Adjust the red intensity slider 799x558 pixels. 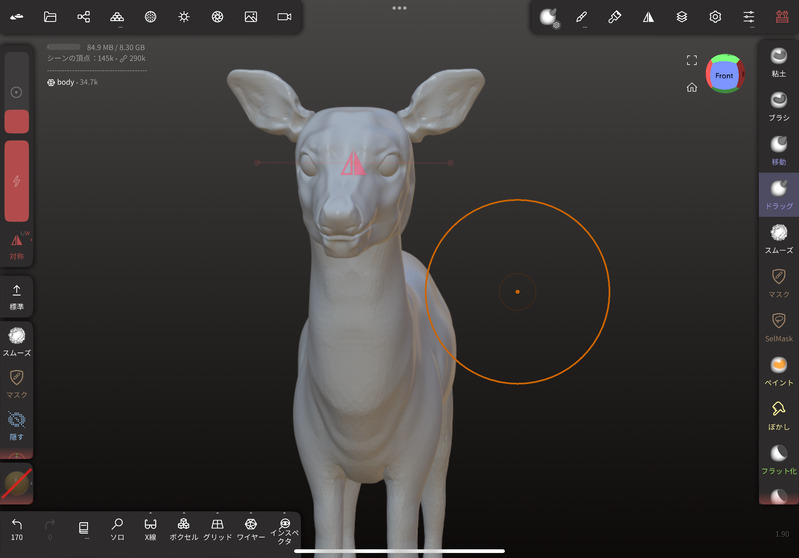coord(17,181)
